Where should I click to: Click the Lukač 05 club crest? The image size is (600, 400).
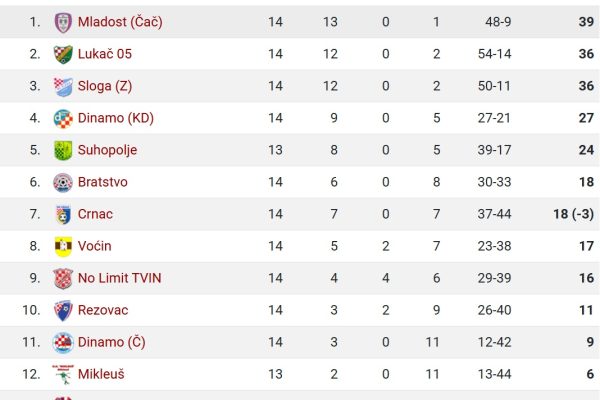(63, 54)
